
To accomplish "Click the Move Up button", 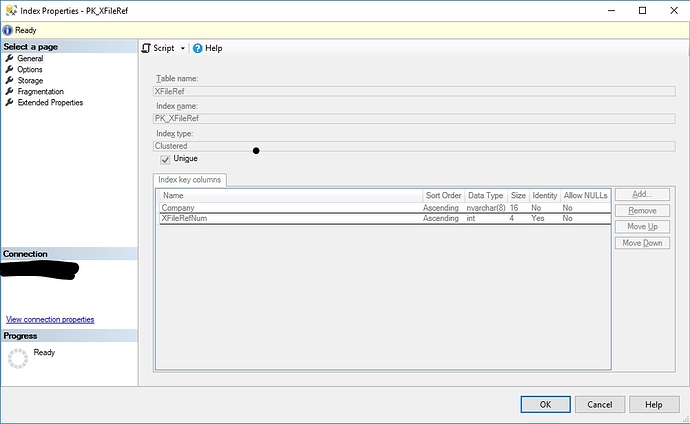I will (642, 227).
